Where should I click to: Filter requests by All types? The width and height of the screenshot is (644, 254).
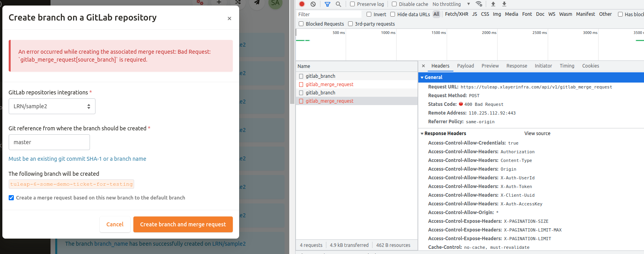coord(436,14)
